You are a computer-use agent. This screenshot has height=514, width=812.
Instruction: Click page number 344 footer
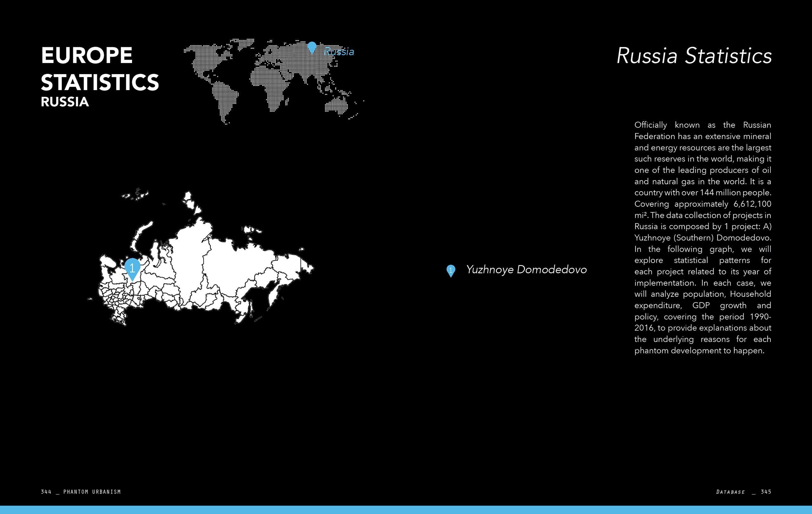46,492
